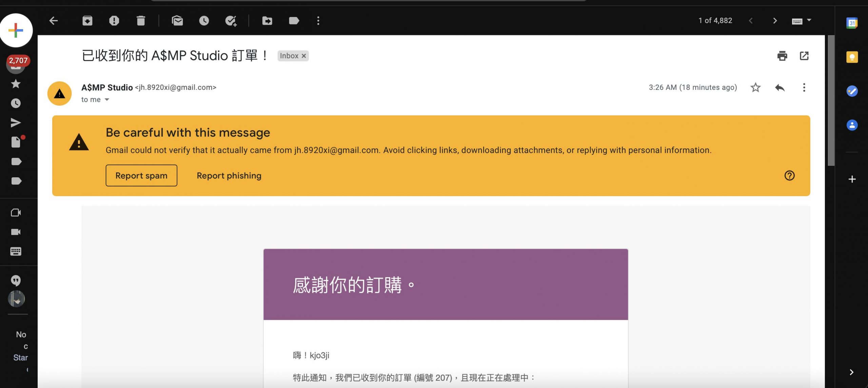Screen dimensions: 868x388
Task: Mark the message as unread
Action: click(177, 21)
